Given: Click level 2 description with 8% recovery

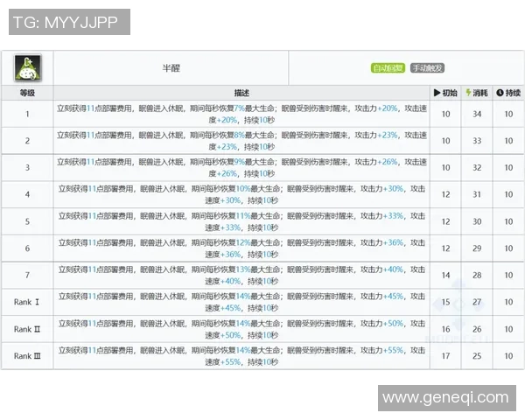Looking at the screenshot, I should (x=241, y=141).
